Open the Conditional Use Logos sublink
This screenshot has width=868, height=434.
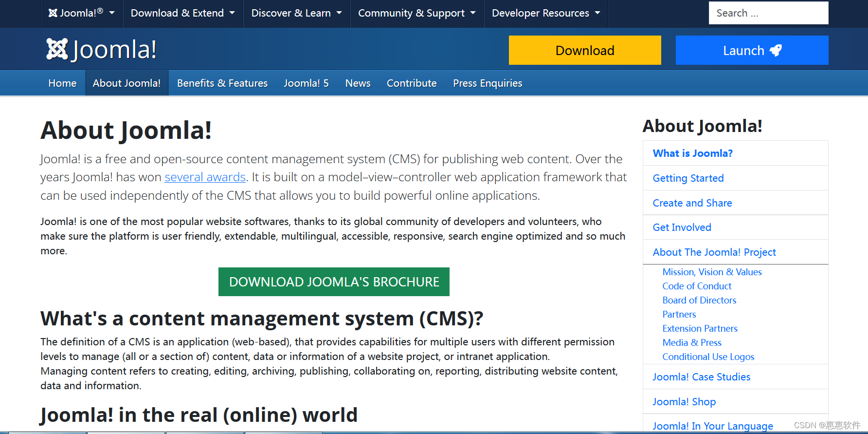coord(708,357)
